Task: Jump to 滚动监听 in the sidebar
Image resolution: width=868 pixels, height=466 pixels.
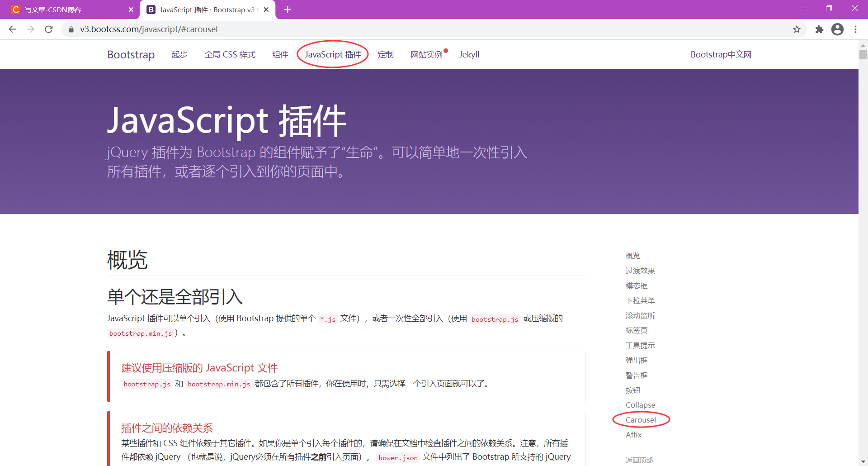Action: (640, 316)
